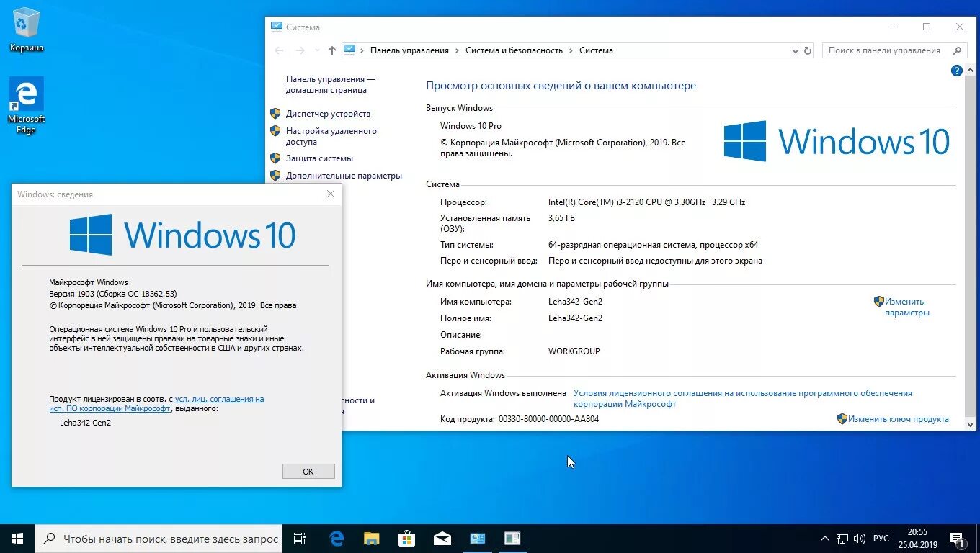Open Task View from the taskbar
The image size is (980, 553).
pyautogui.click(x=300, y=539)
